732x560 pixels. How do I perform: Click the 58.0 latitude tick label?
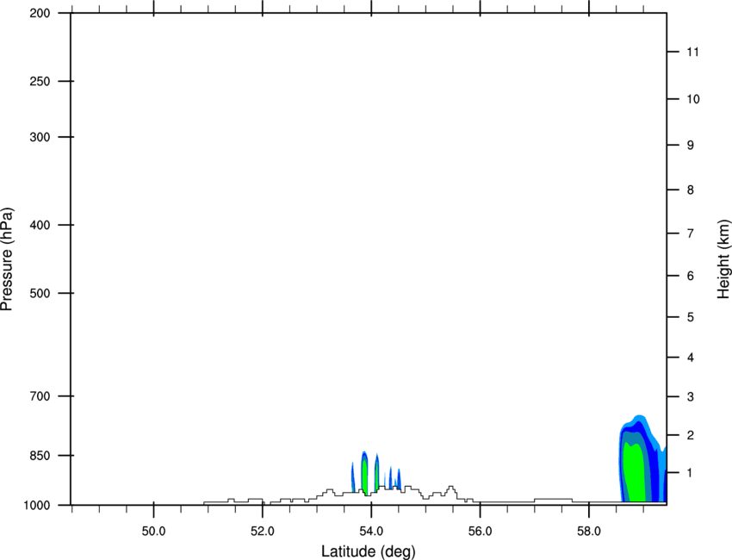click(589, 532)
